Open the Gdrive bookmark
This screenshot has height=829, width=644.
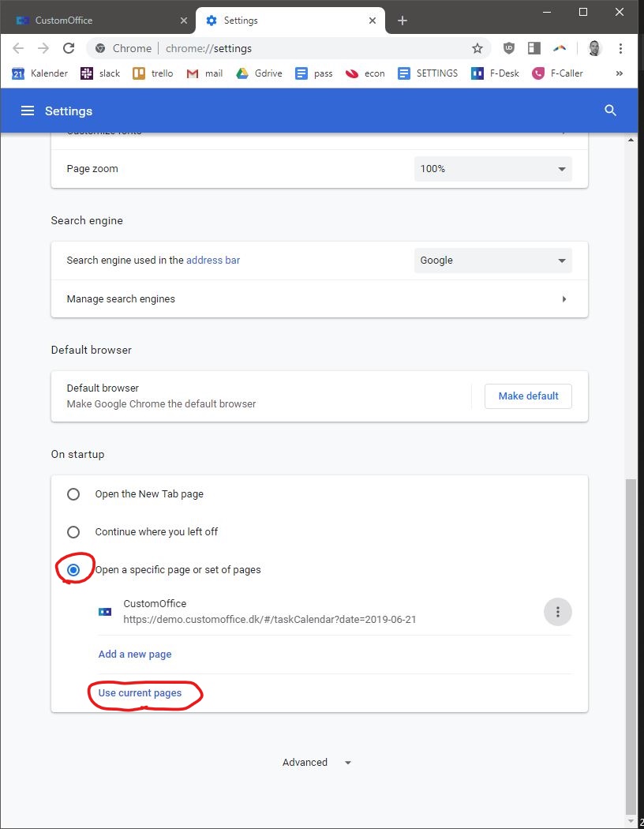(x=259, y=73)
